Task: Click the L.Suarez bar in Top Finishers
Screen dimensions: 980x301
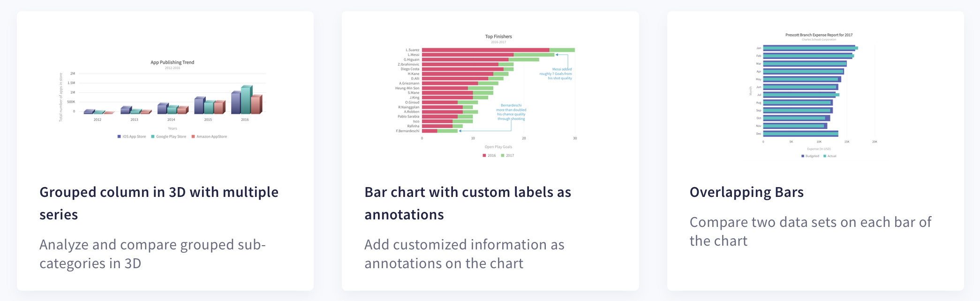Action: pos(485,50)
